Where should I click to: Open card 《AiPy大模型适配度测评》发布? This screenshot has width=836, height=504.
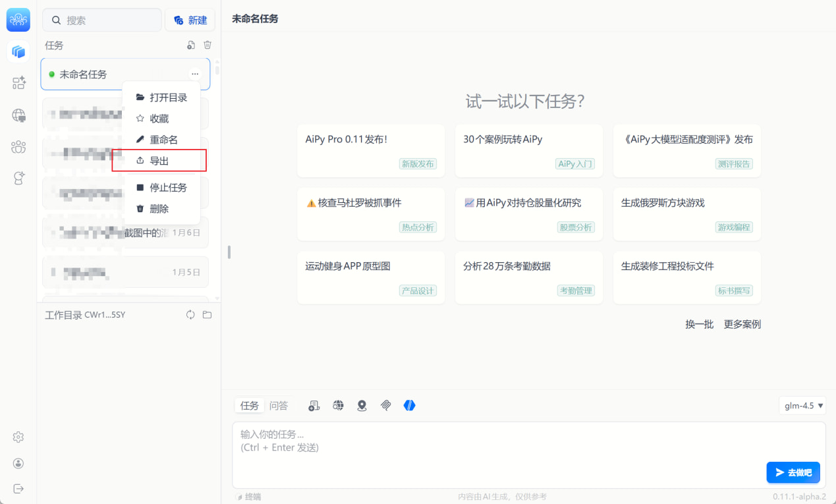687,151
